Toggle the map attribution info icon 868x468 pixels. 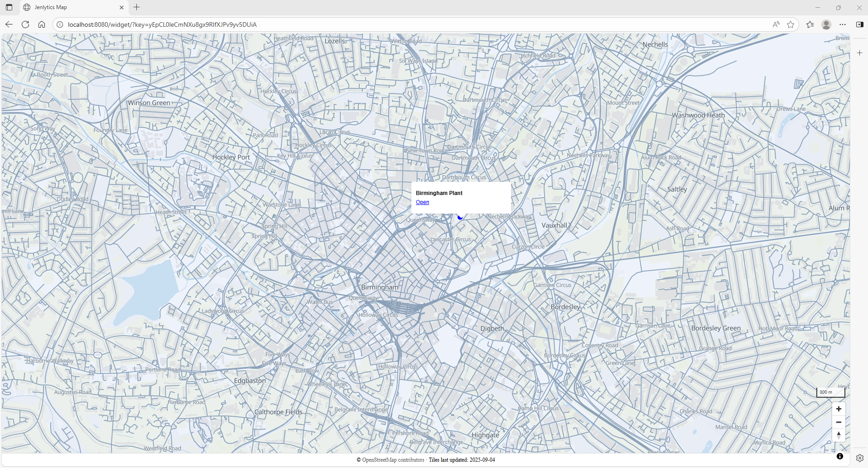840,456
